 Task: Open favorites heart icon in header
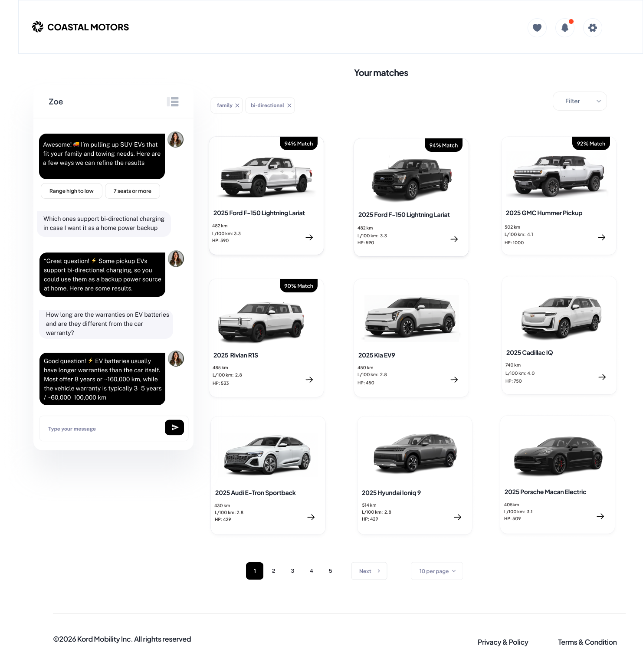[537, 28]
